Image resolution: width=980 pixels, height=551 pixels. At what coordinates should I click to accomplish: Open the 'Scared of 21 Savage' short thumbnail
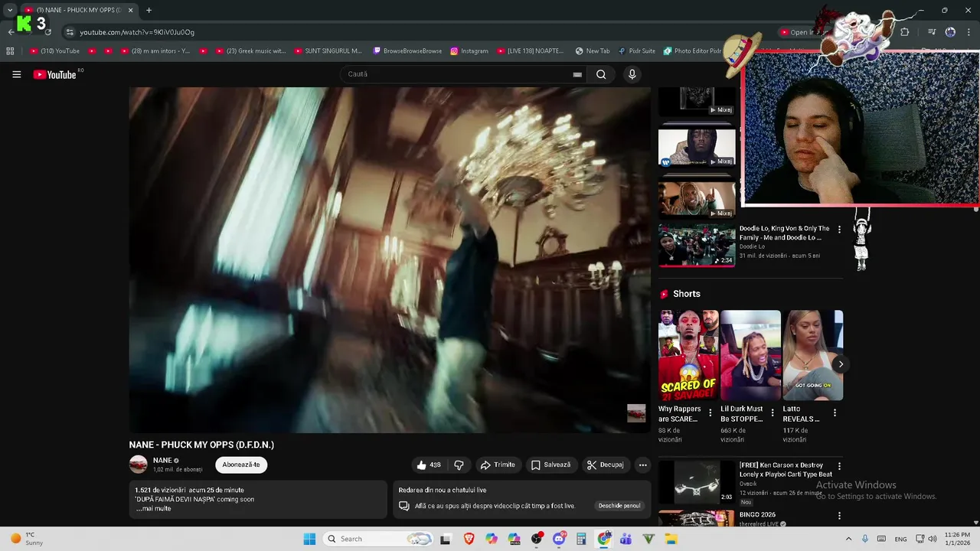coord(688,355)
